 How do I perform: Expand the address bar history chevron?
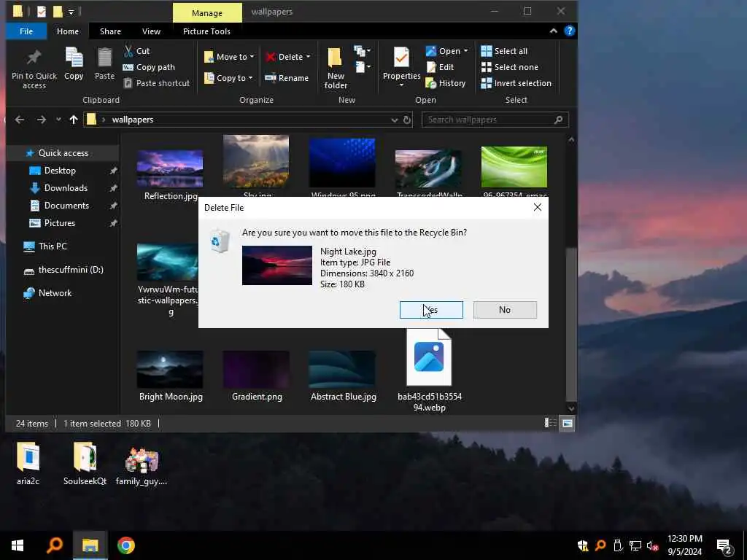pos(395,120)
